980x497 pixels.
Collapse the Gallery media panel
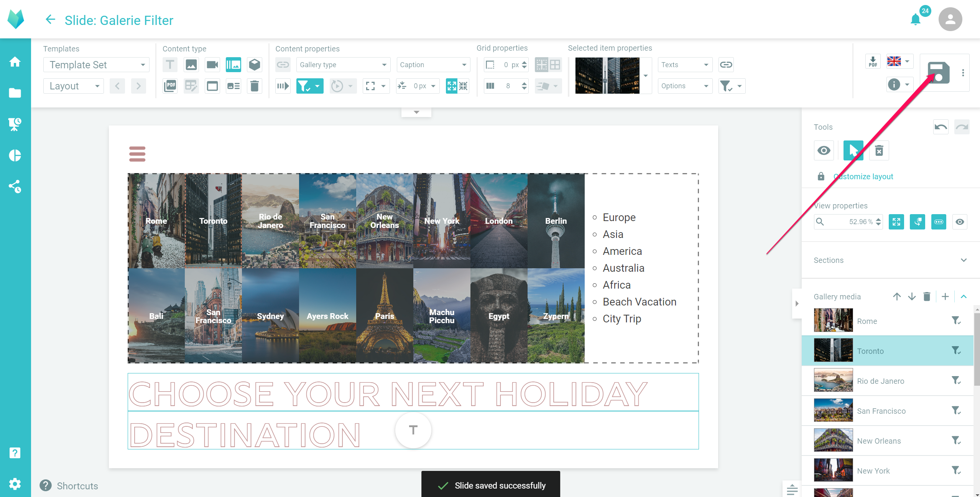pyautogui.click(x=964, y=296)
